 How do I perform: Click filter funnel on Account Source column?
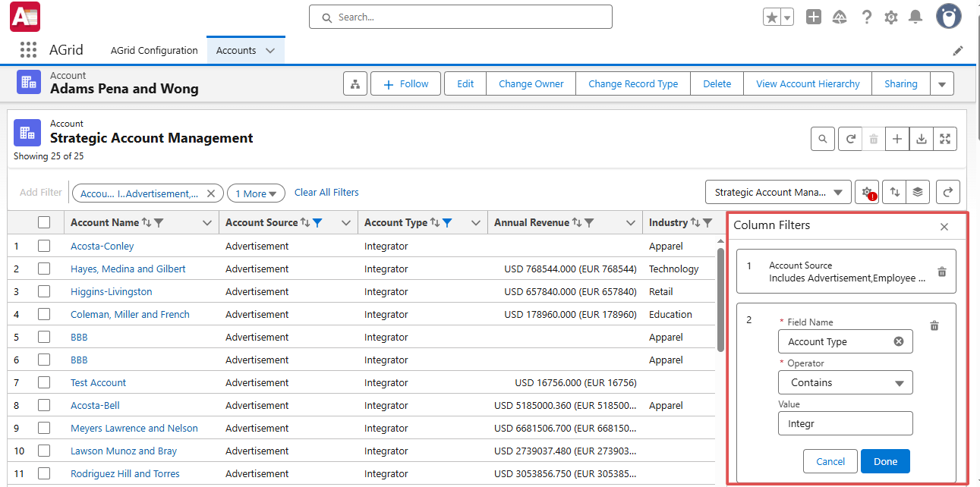[317, 223]
